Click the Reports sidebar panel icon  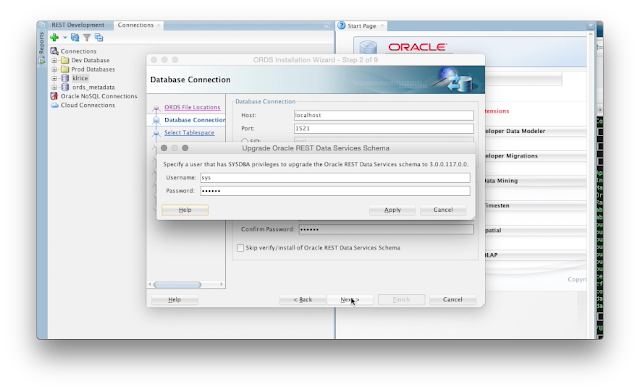pos(41,60)
